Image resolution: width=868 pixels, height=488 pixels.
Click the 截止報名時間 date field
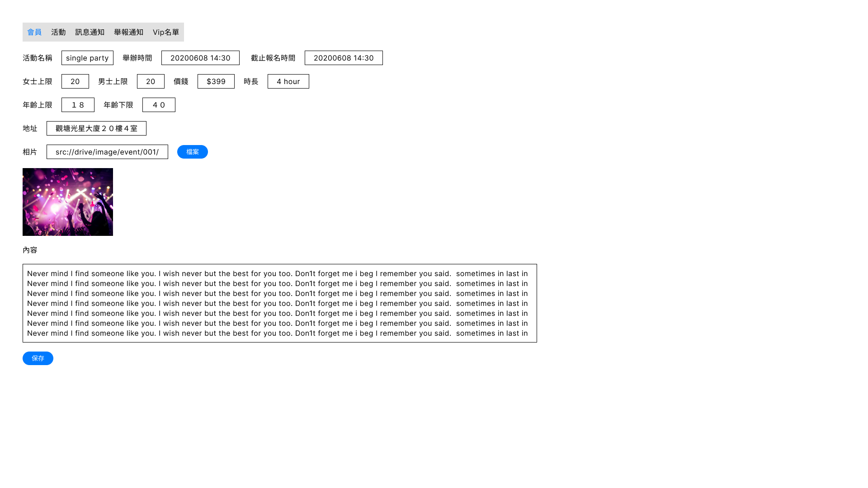(344, 58)
